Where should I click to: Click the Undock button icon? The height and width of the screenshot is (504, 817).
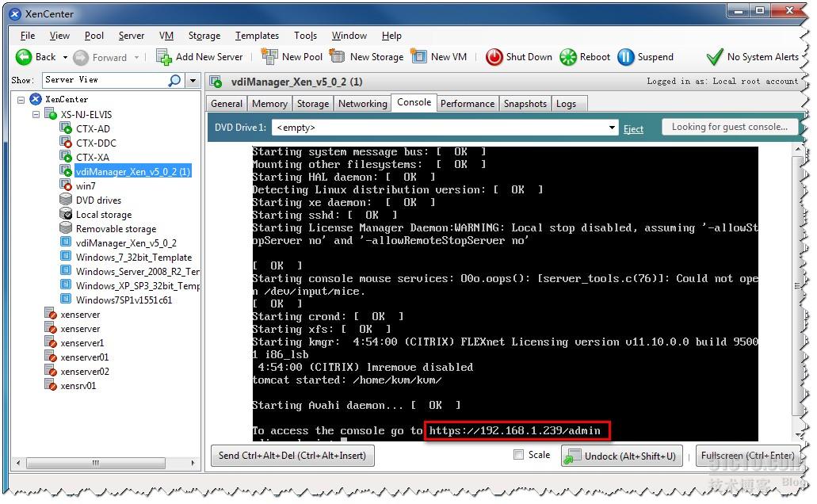click(573, 456)
